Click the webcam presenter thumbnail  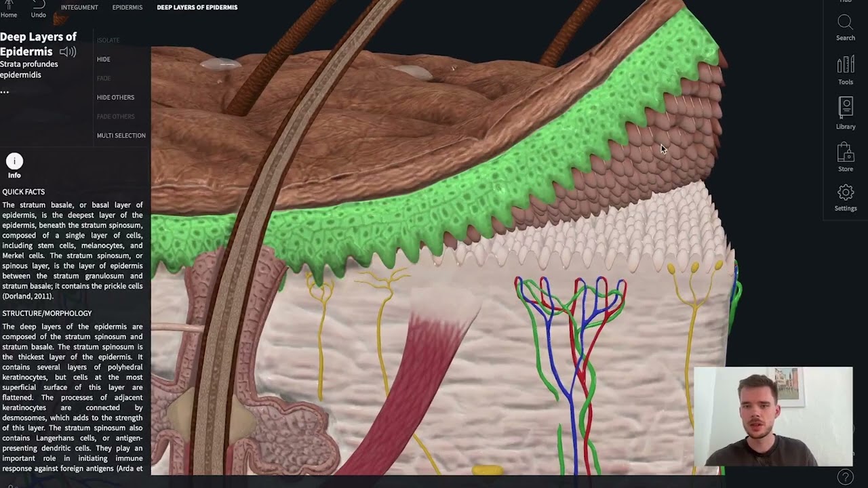pyautogui.click(x=773, y=417)
